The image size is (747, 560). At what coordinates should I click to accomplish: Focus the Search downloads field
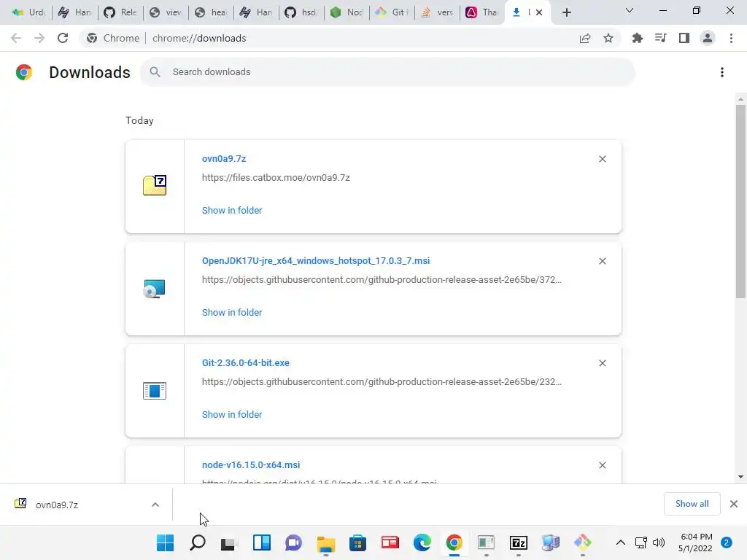tap(388, 72)
